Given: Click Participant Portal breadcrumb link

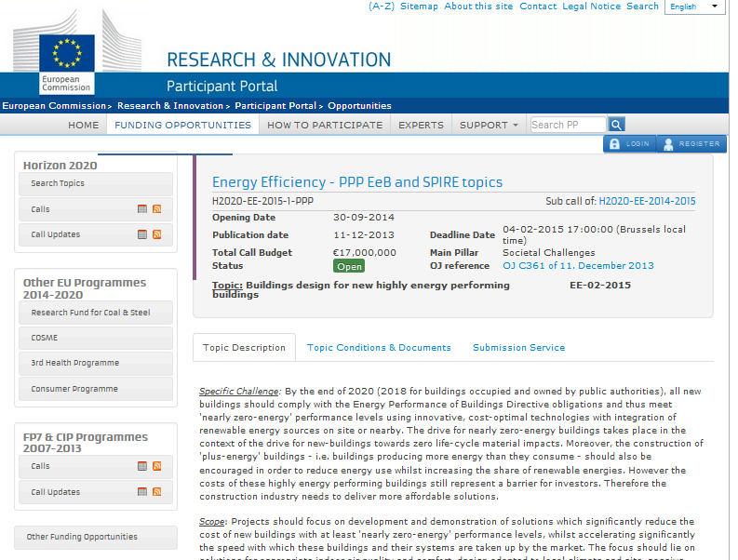Looking at the screenshot, I should coord(275,105).
